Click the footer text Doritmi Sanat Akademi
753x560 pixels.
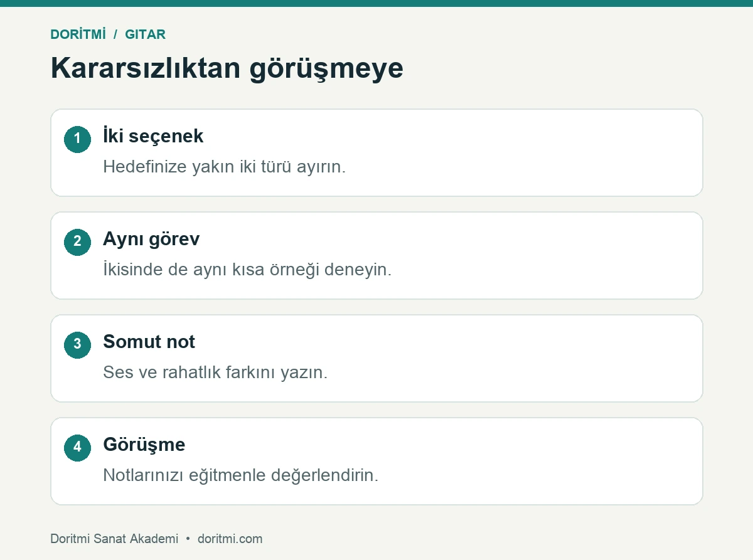[x=114, y=539]
